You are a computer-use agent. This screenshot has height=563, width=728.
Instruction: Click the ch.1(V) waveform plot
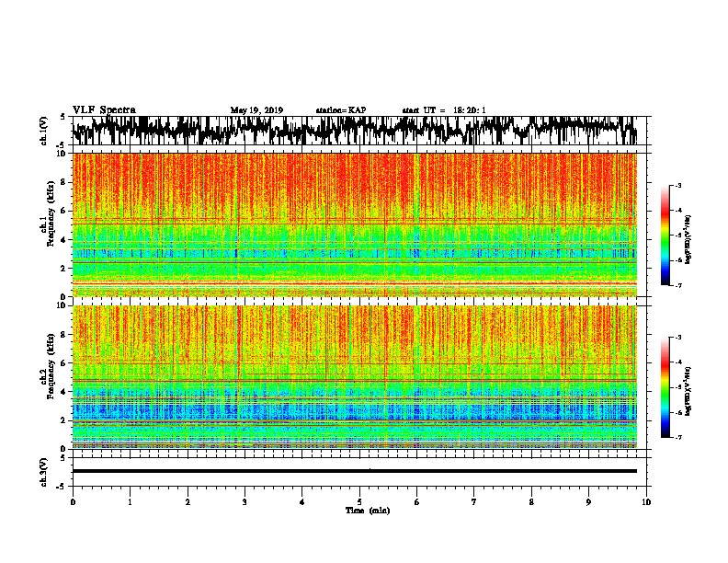[354, 131]
